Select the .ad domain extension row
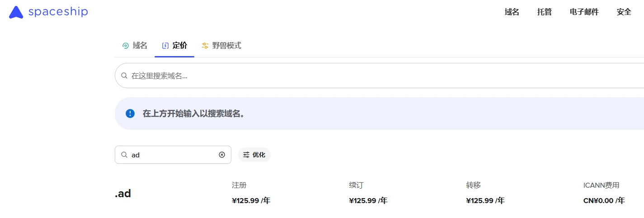 coord(123,194)
